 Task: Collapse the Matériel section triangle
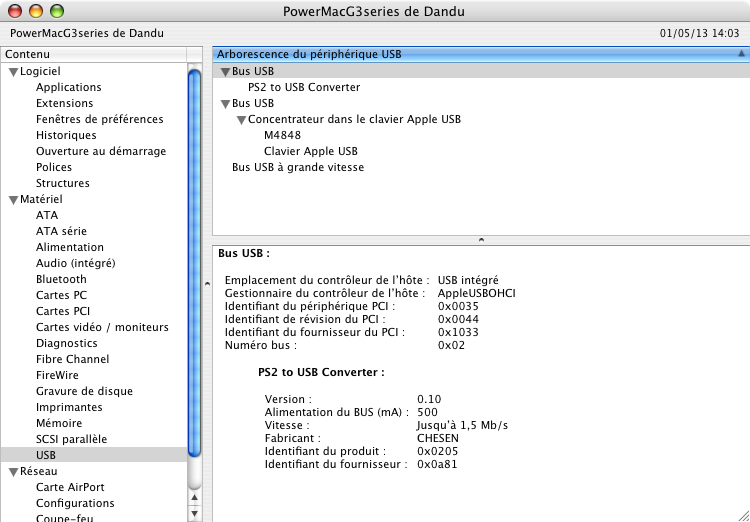click(x=13, y=200)
